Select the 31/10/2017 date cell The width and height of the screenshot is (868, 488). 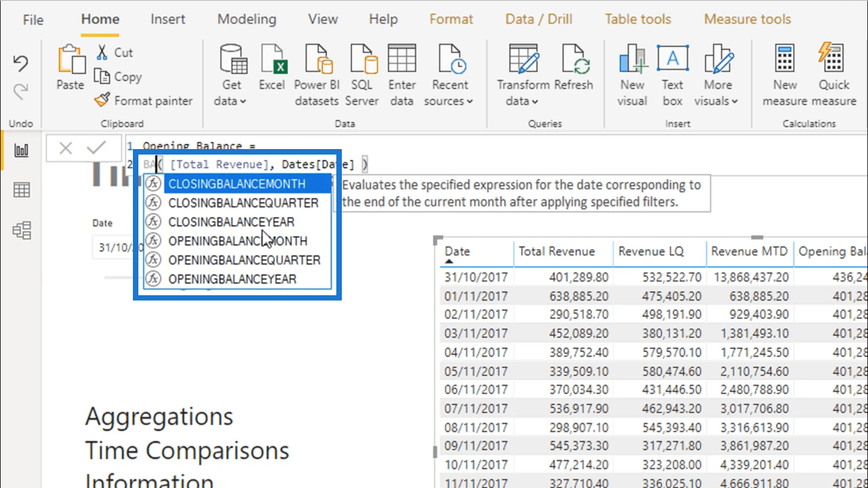point(476,277)
